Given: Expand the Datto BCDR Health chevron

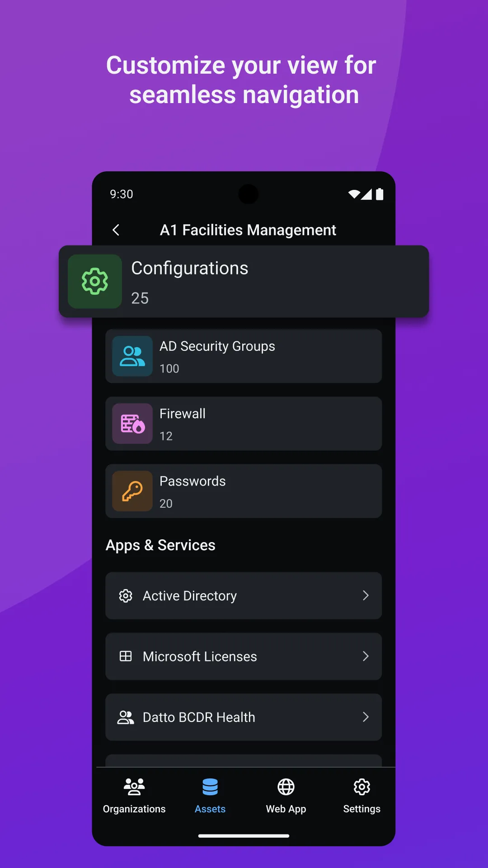Looking at the screenshot, I should click(366, 717).
